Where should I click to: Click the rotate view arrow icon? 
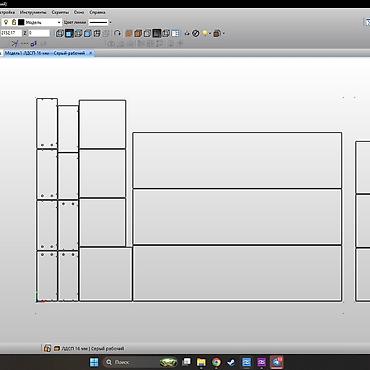pyautogui.click(x=117, y=33)
